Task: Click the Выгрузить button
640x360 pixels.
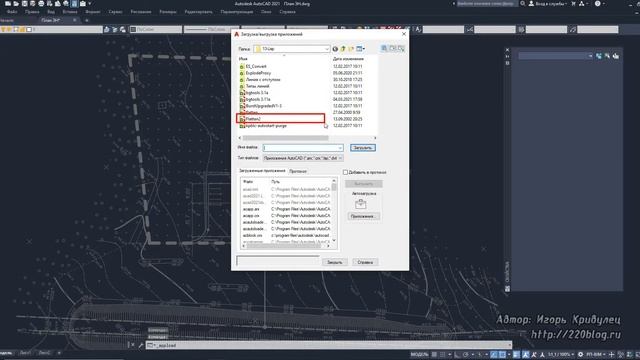Action: point(363,184)
